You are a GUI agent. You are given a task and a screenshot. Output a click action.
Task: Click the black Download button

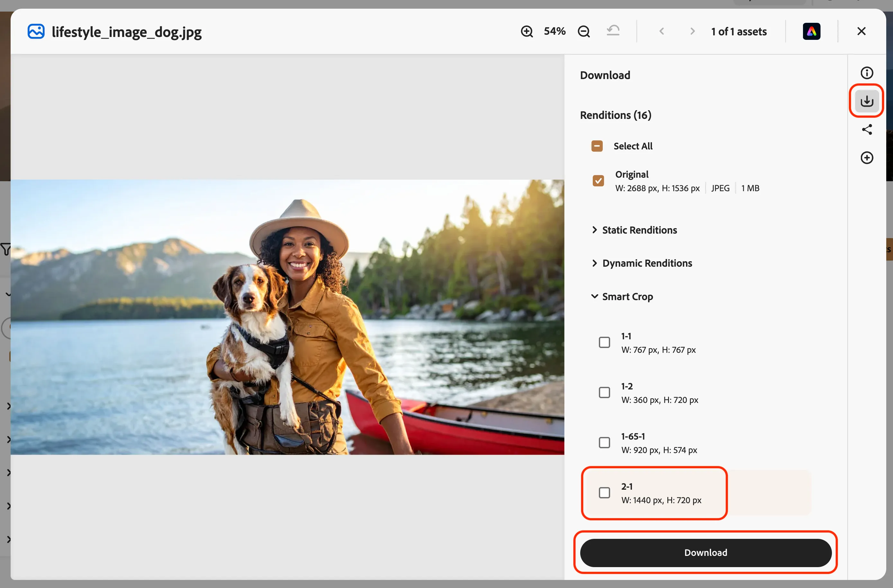point(705,553)
